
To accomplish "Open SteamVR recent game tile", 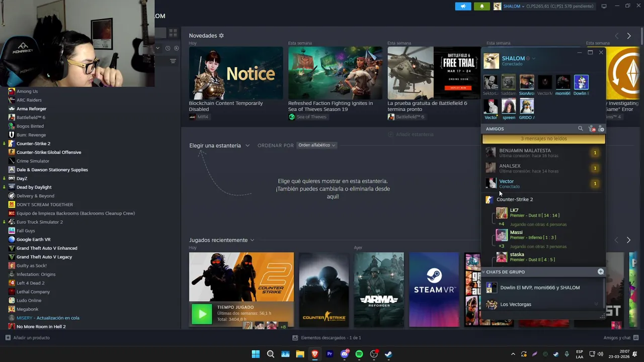I will click(434, 289).
